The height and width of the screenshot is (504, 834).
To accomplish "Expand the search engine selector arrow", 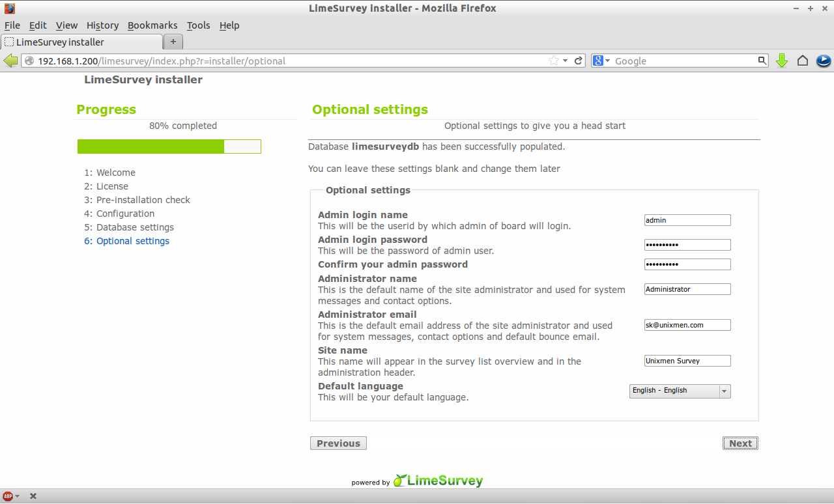I will pyautogui.click(x=607, y=61).
